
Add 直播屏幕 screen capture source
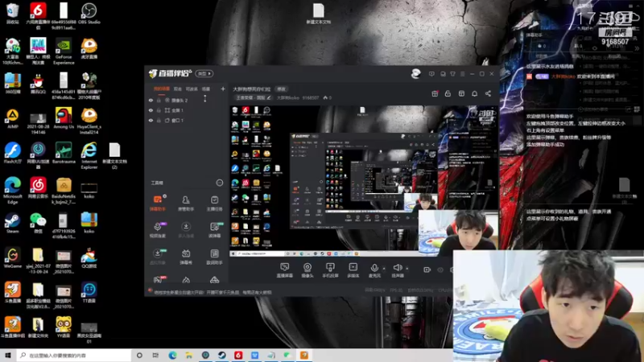pos(285,270)
